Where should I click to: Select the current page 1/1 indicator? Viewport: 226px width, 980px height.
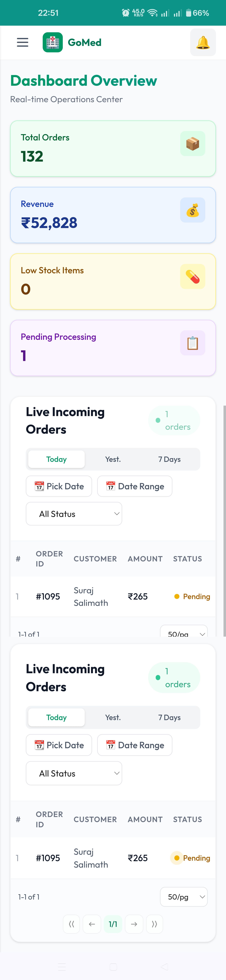tap(113, 924)
